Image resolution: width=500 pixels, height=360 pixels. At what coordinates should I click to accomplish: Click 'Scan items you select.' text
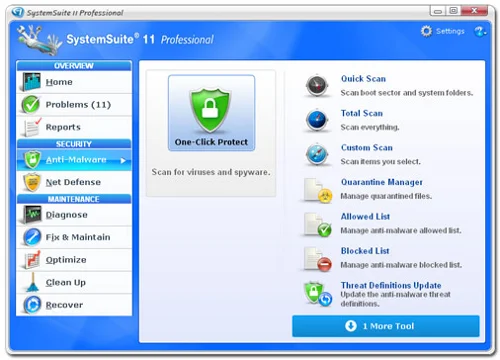[380, 161]
